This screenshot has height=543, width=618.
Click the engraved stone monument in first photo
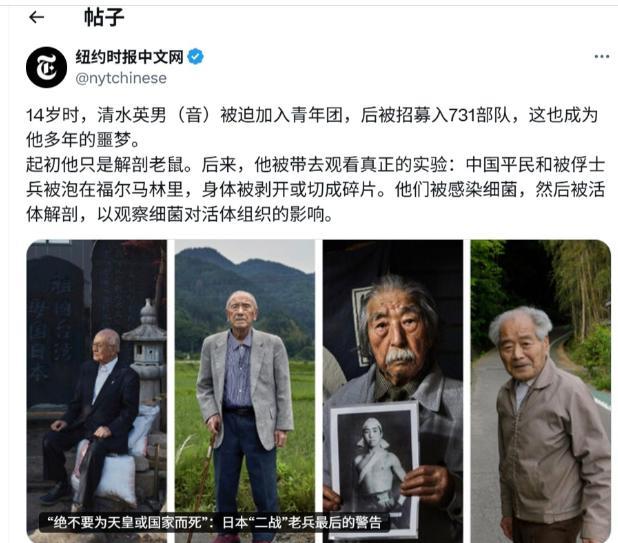coord(55,327)
